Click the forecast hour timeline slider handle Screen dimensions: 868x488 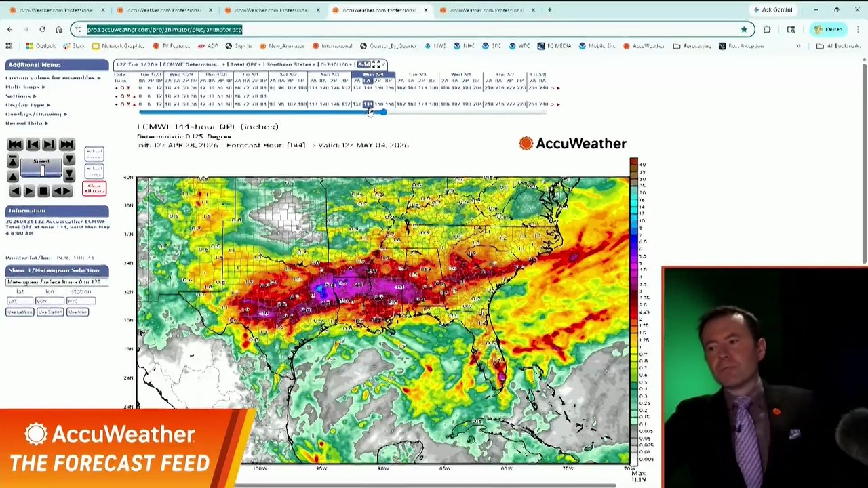point(383,112)
